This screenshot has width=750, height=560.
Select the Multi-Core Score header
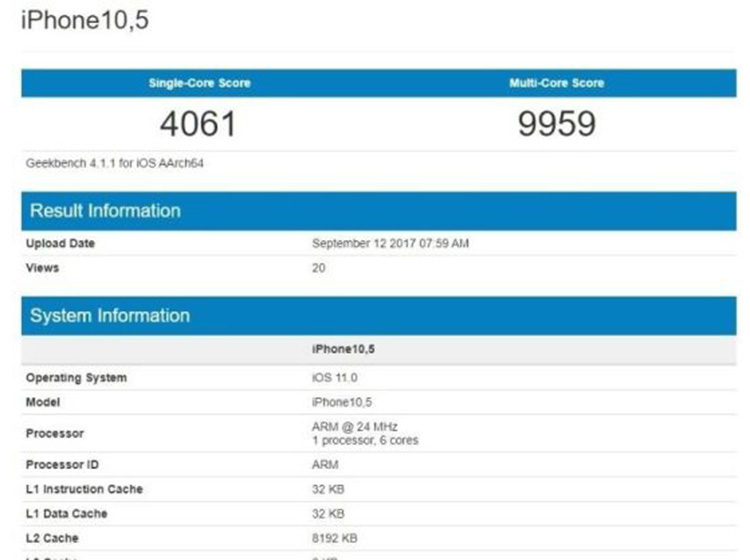[556, 83]
